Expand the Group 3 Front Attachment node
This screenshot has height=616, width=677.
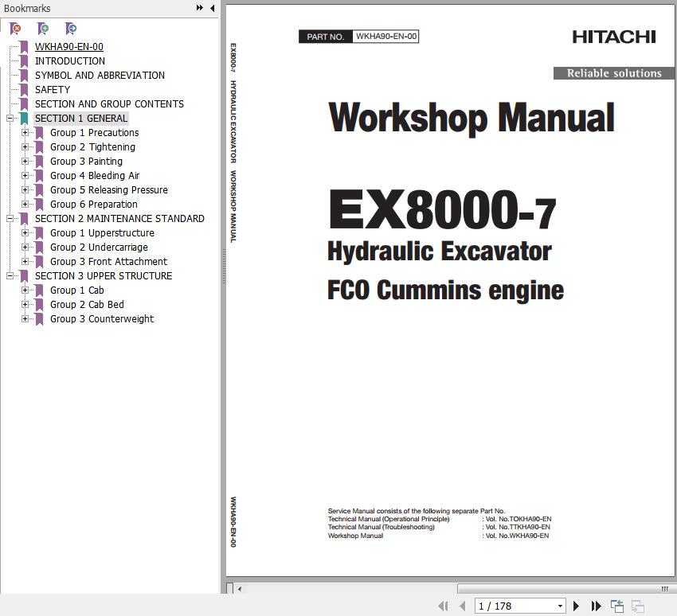coord(25,261)
